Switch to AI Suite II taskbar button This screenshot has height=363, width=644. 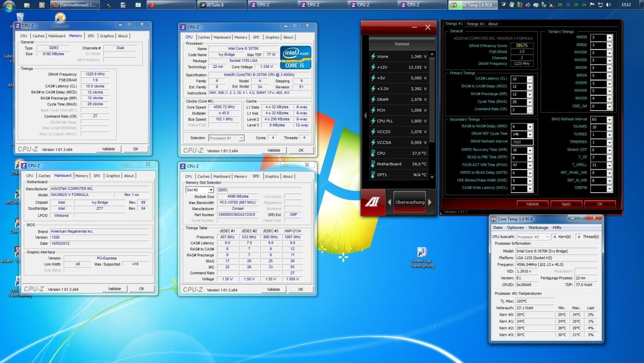[222, 5]
